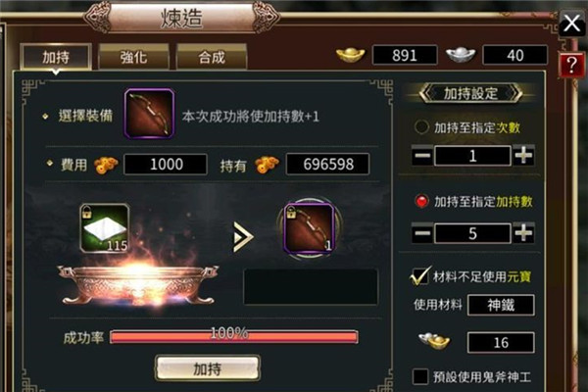This screenshot has height=392, width=588.
Task: Select 加持至指定加持數 radio option
Action: point(421,202)
